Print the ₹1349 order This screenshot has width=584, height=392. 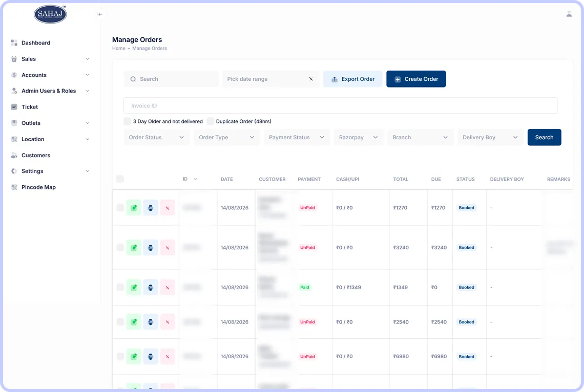pyautogui.click(x=151, y=288)
